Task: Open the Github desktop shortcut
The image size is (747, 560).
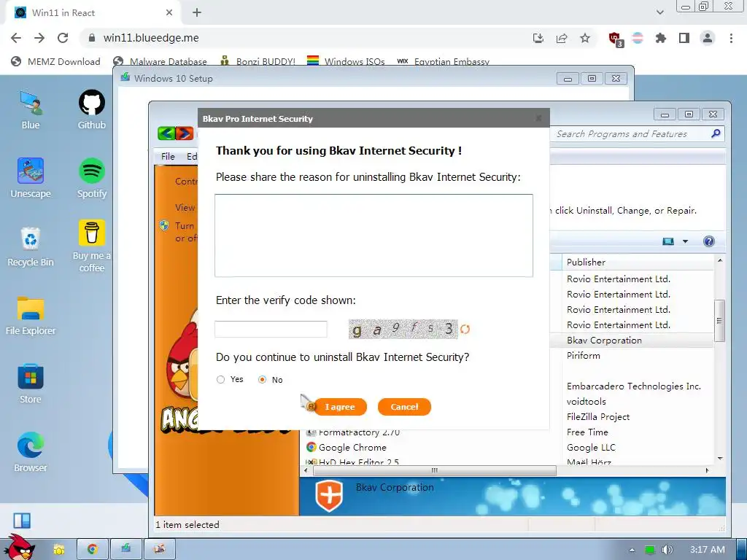Action: pos(91,110)
